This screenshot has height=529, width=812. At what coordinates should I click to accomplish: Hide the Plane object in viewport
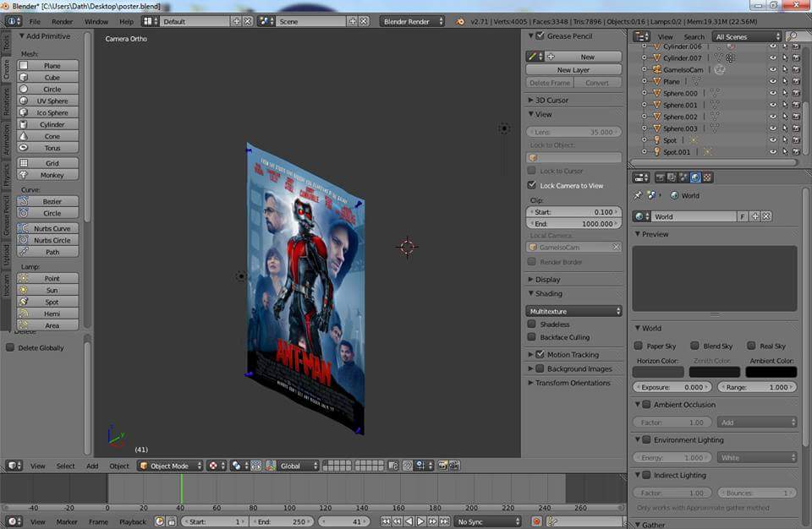point(773,81)
